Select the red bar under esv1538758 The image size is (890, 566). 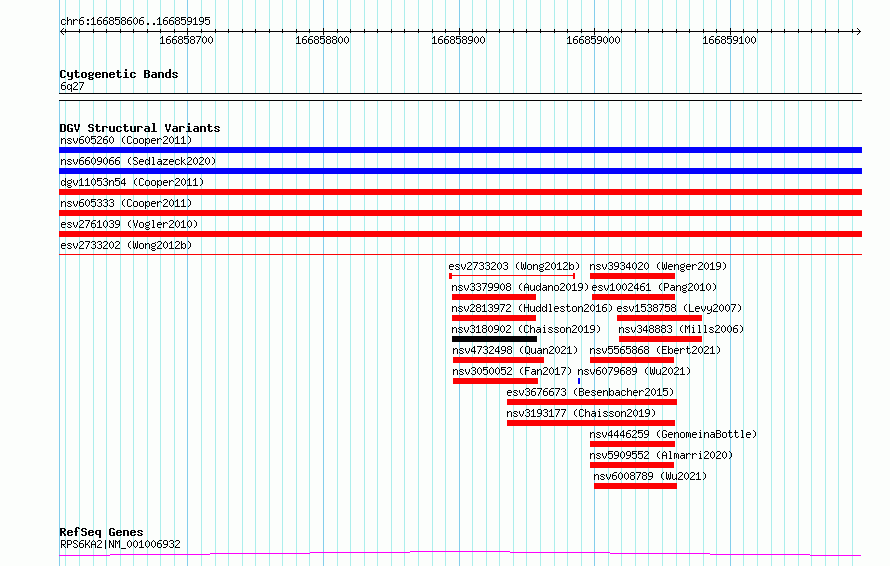pyautogui.click(x=660, y=318)
